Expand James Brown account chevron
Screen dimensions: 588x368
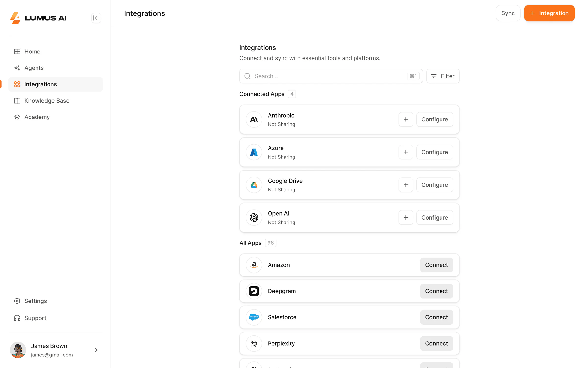96,350
